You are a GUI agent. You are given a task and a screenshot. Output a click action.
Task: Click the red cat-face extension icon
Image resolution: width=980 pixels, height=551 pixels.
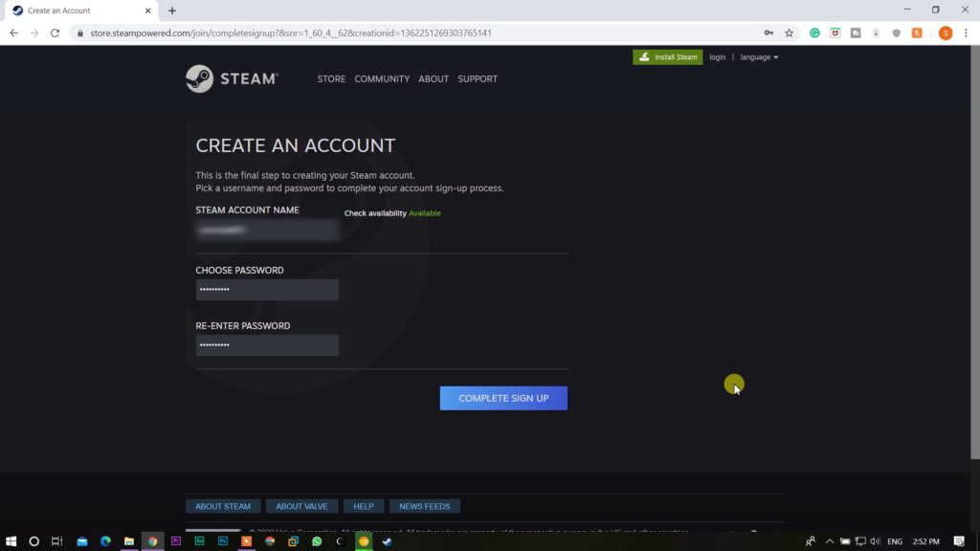[x=835, y=33]
